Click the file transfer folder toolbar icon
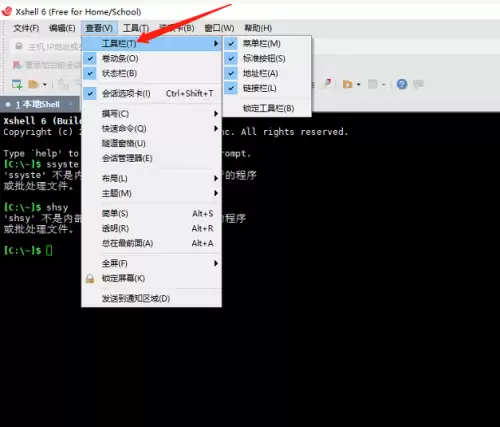 [348, 84]
